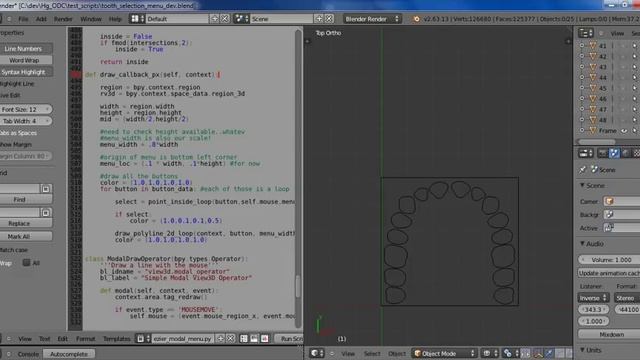Open the Add menu

[41, 19]
